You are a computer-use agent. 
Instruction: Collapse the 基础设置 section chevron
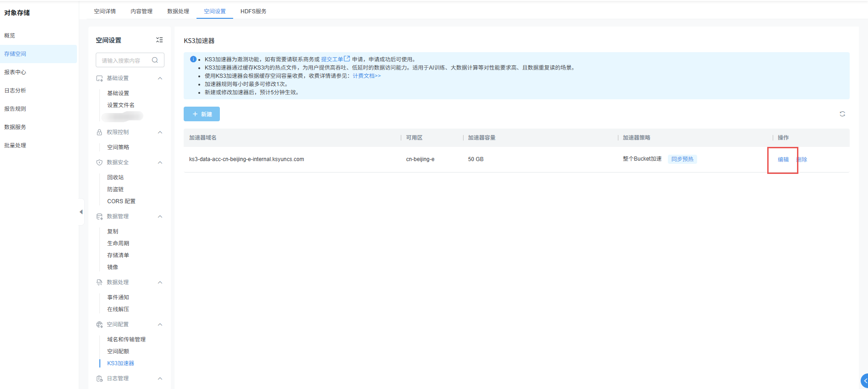click(160, 78)
